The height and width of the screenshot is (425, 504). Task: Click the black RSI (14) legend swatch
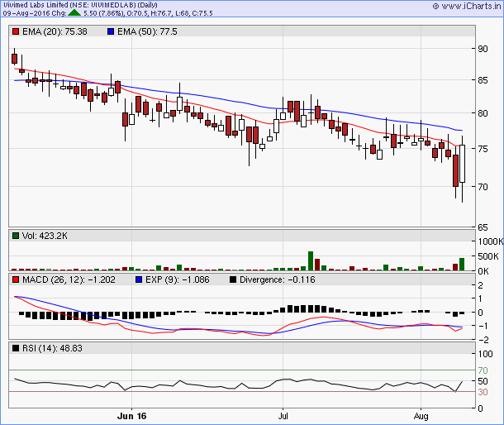coord(16,348)
